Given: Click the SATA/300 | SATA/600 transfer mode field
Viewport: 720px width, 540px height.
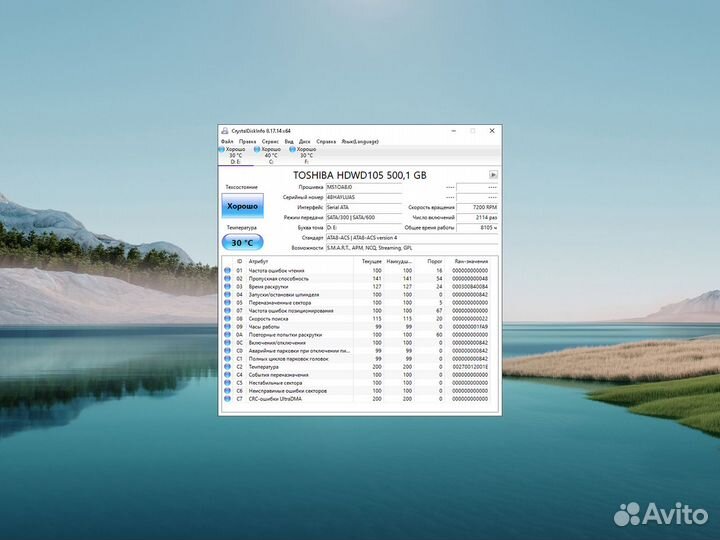Looking at the screenshot, I should (364, 218).
